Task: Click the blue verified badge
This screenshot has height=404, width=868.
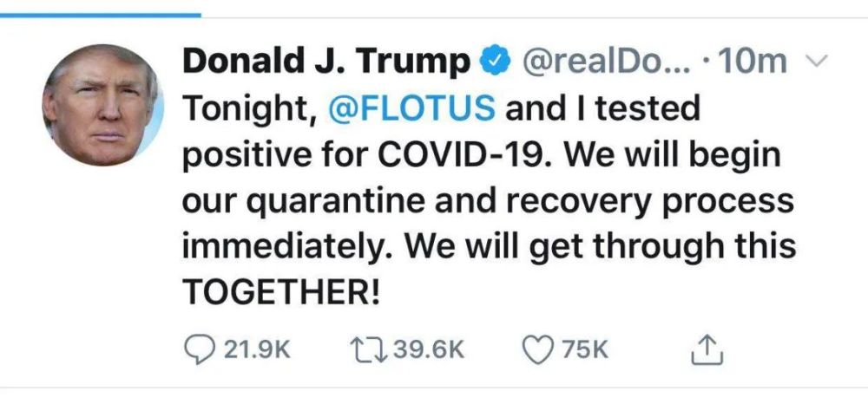Action: [495, 62]
